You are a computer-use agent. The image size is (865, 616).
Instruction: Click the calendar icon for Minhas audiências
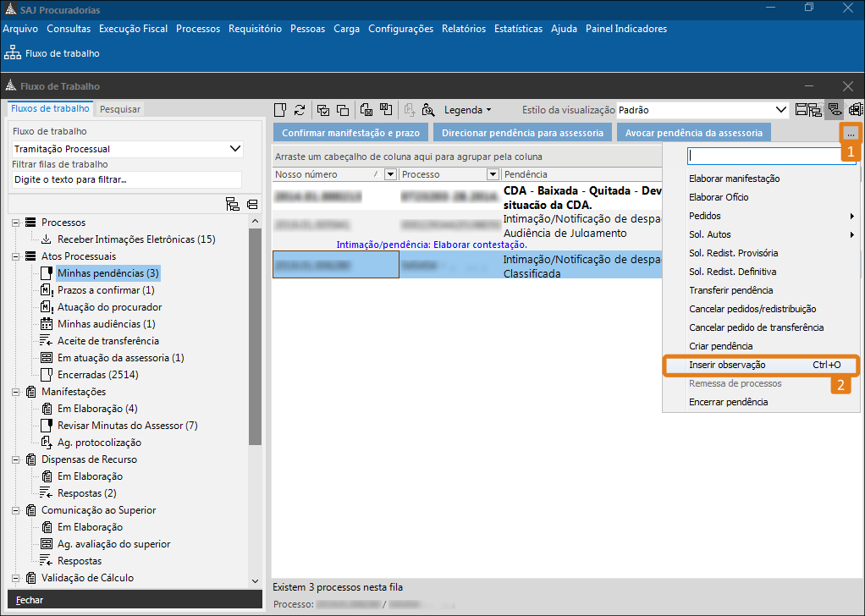tap(47, 324)
